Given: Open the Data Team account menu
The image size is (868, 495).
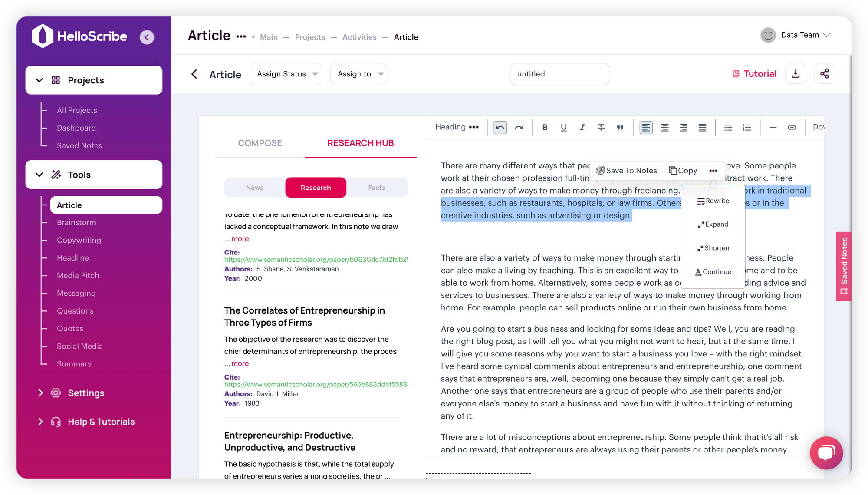Looking at the screenshot, I should [x=796, y=35].
